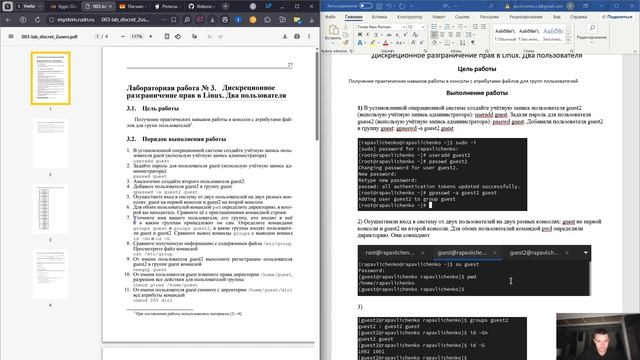Screen dimensions: 640x360
Task: Click fit-to-page icon in PDF toolbar
Action: [167, 36]
